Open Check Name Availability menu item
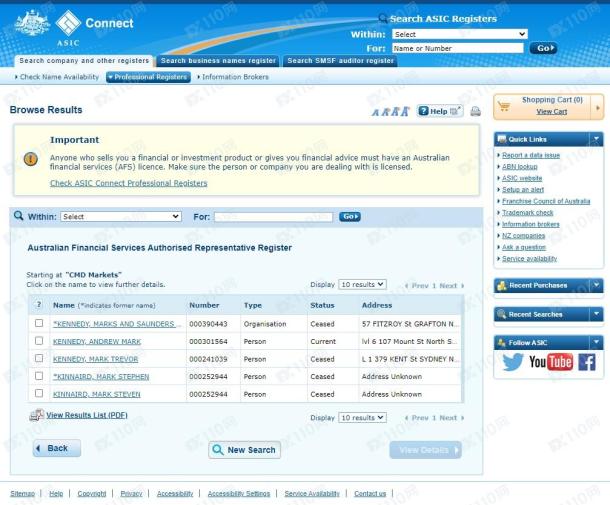This screenshot has height=505, width=610. [x=57, y=77]
